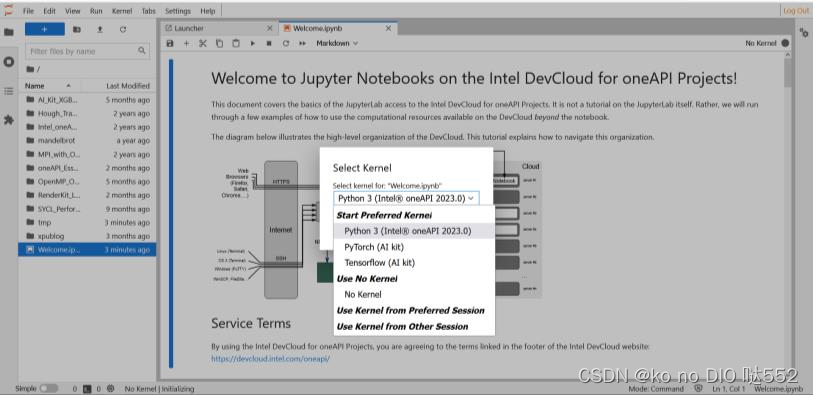Click in the Filter files by name field
Image resolution: width=813 pixels, height=395 pixels.
[x=88, y=51]
